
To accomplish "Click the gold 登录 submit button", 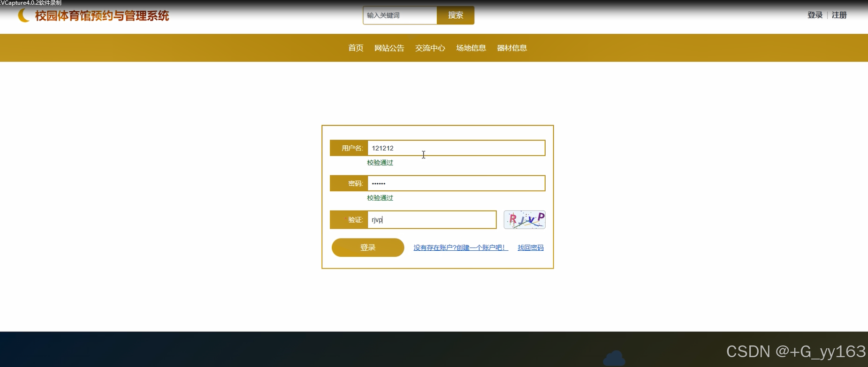I will tap(368, 247).
